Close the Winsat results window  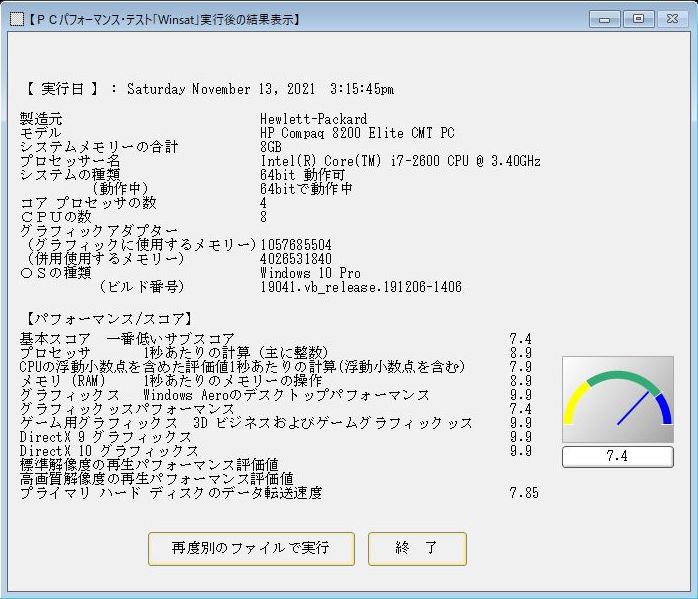click(x=672, y=19)
